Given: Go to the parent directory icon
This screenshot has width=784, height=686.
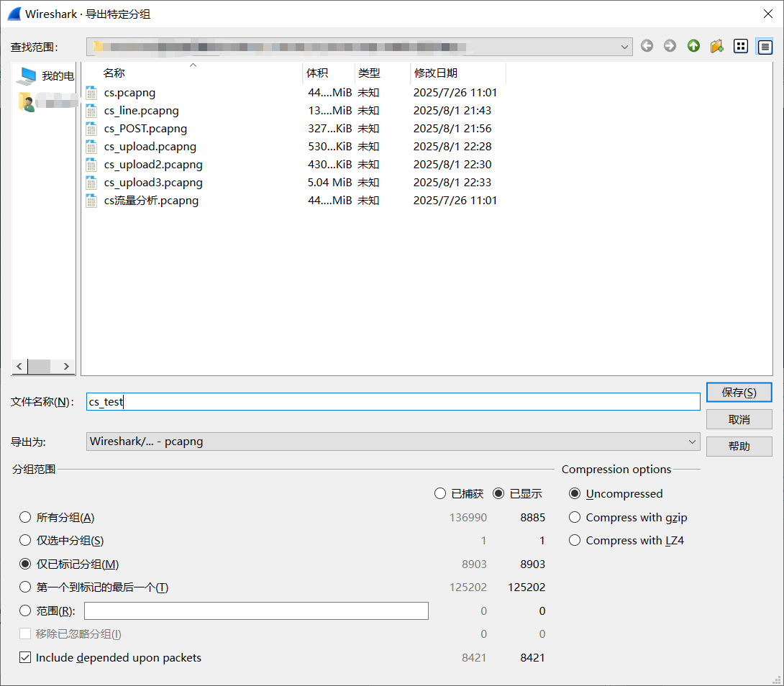Looking at the screenshot, I should [x=693, y=46].
